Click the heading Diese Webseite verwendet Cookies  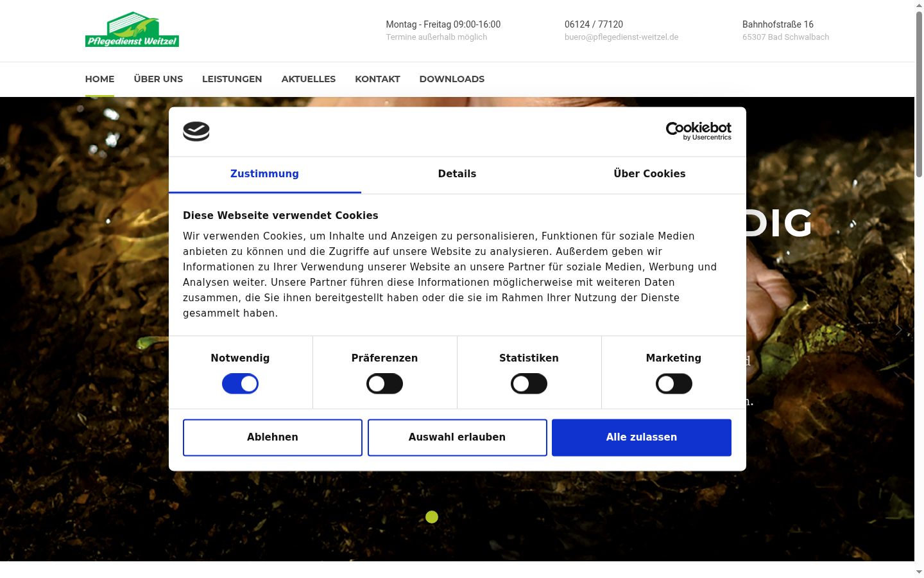tap(280, 216)
